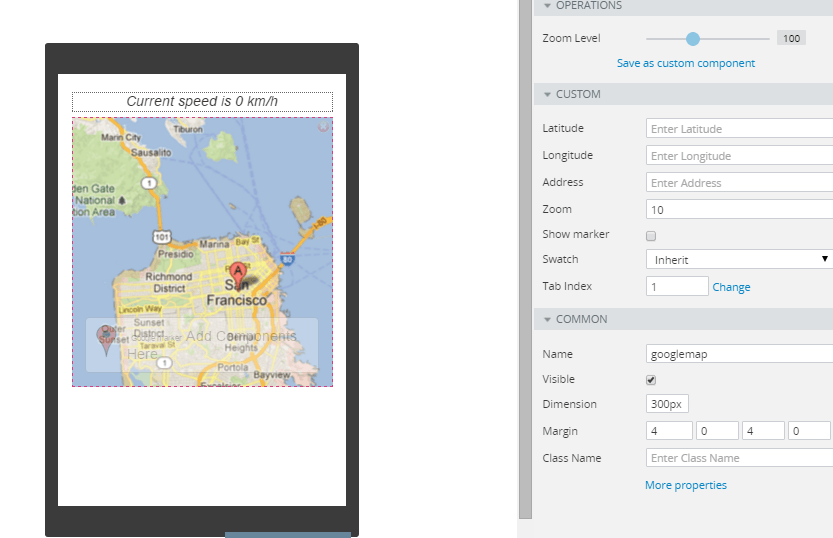Edit the Name field googlemap
Viewport: 833px width, 538px height.
tap(740, 354)
